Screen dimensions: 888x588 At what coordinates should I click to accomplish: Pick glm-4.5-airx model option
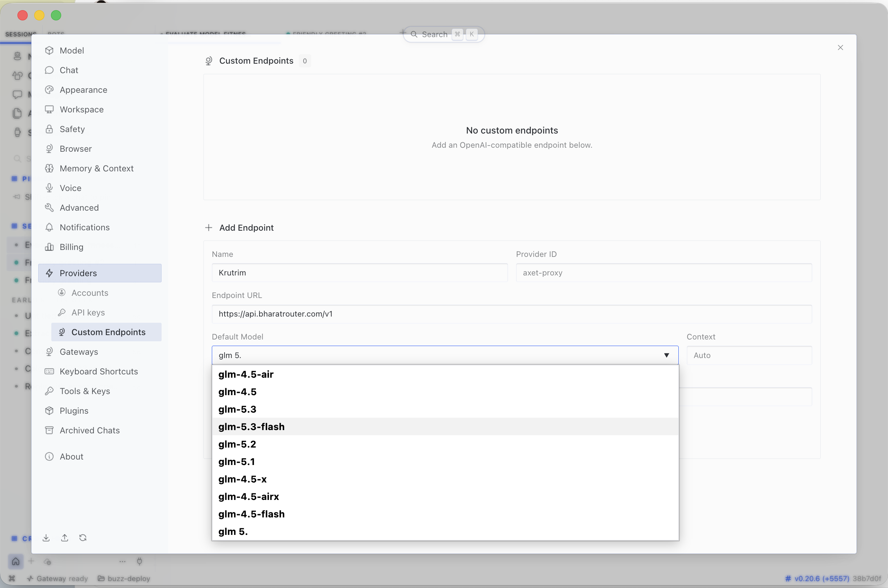tap(445, 497)
